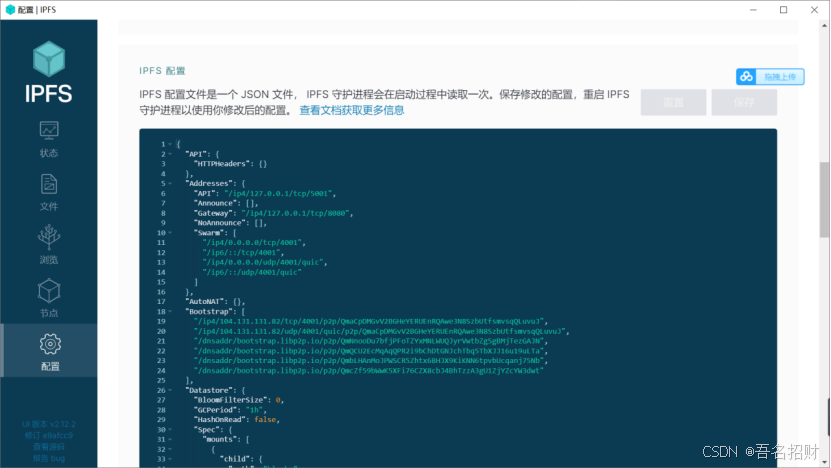The image size is (831, 468).
Task: Click the "/ip6/::/tcp/4001" swarm entry
Action: click(x=243, y=252)
